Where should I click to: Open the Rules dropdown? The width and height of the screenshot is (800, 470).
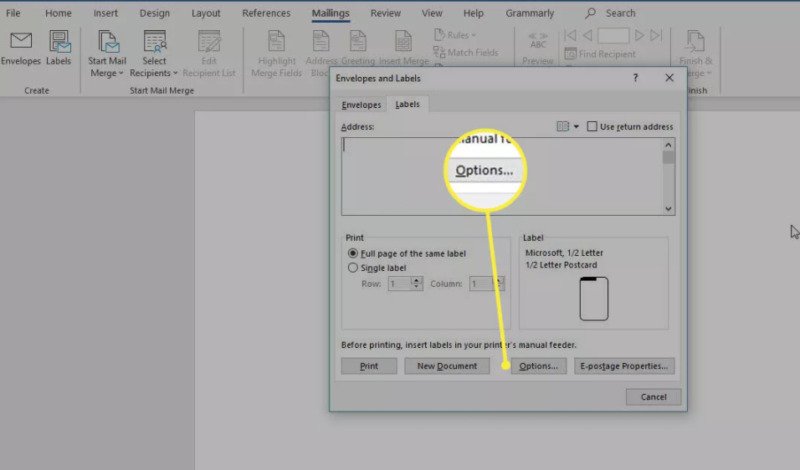point(455,35)
